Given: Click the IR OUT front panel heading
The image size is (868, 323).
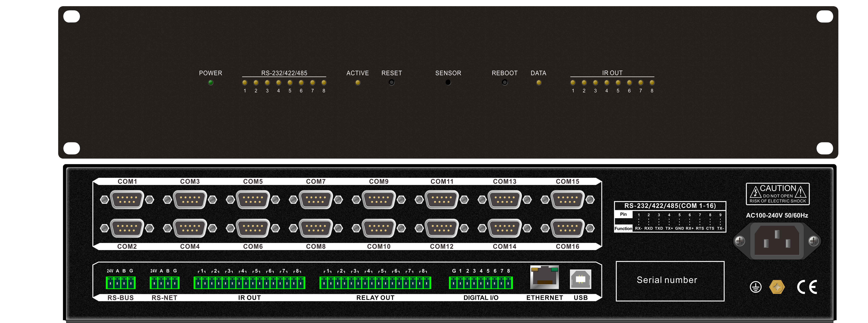Looking at the screenshot, I should (612, 73).
